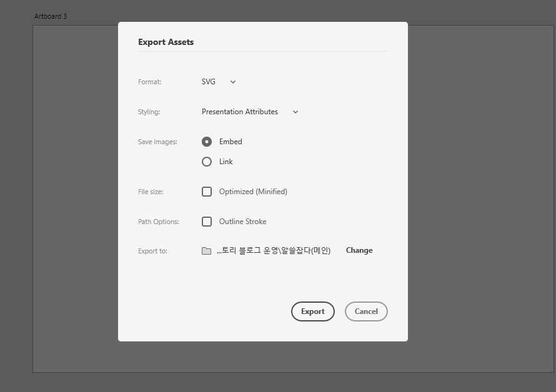
Task: Open the Format dropdown showing SVG
Action: (219, 82)
